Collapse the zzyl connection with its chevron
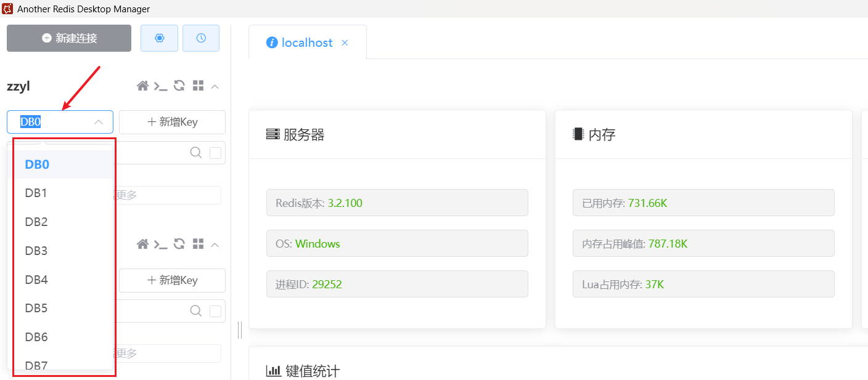This screenshot has height=380, width=868. [x=215, y=87]
